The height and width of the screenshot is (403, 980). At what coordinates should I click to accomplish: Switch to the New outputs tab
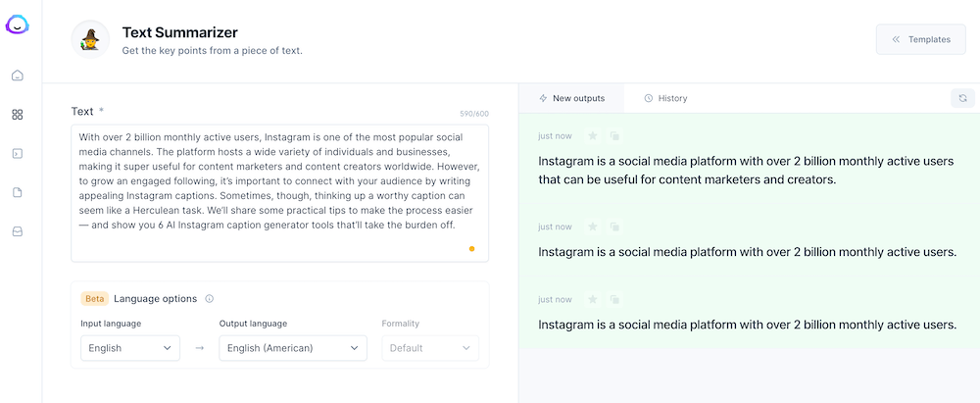(x=572, y=98)
